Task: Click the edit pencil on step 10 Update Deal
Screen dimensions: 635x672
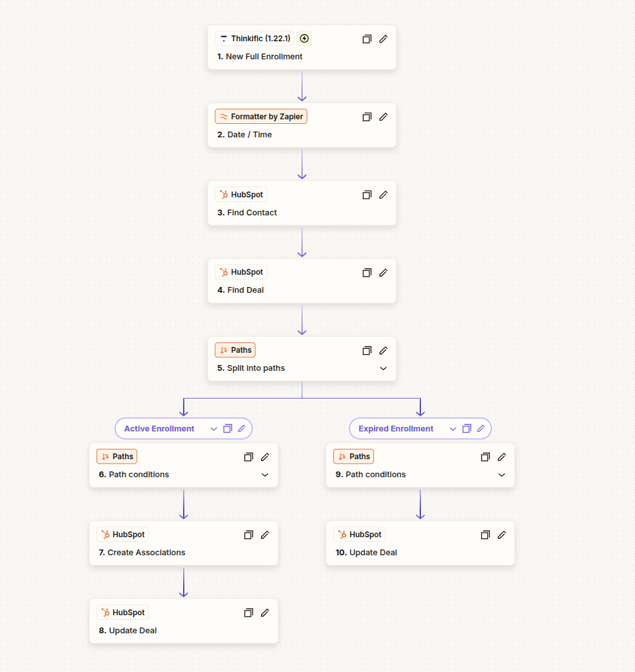Action: point(502,535)
